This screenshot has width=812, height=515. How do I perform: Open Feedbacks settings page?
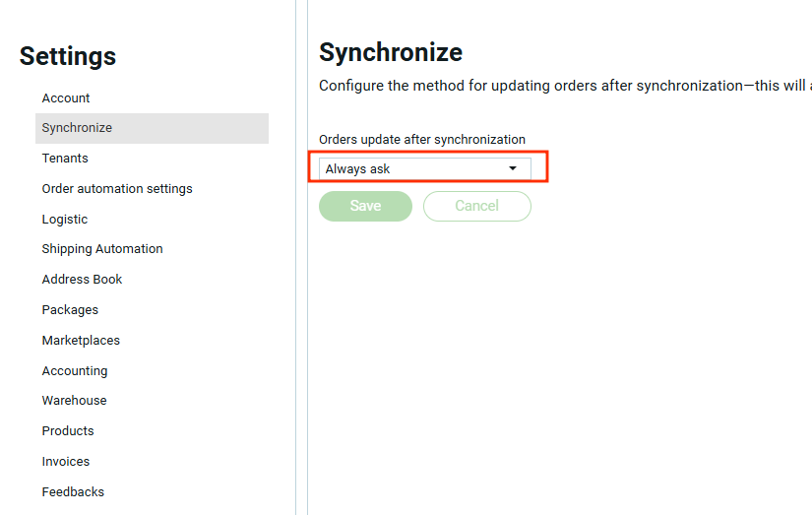point(73,492)
